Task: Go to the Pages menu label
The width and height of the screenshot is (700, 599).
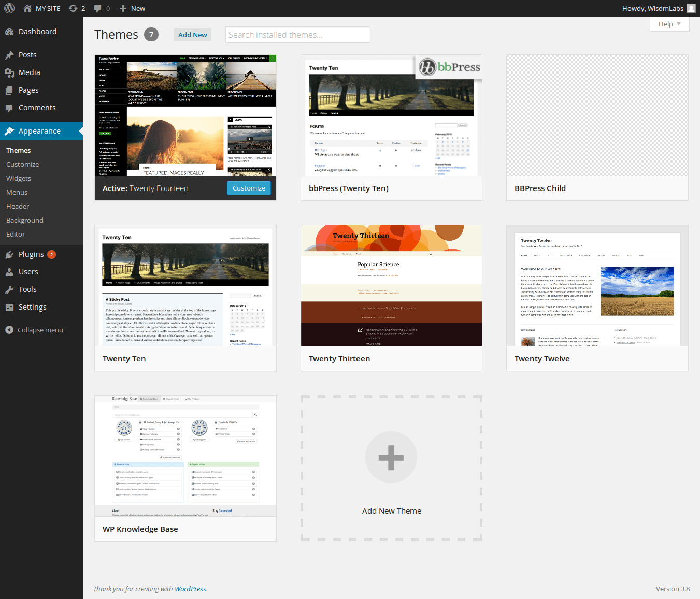Action: pos(28,90)
